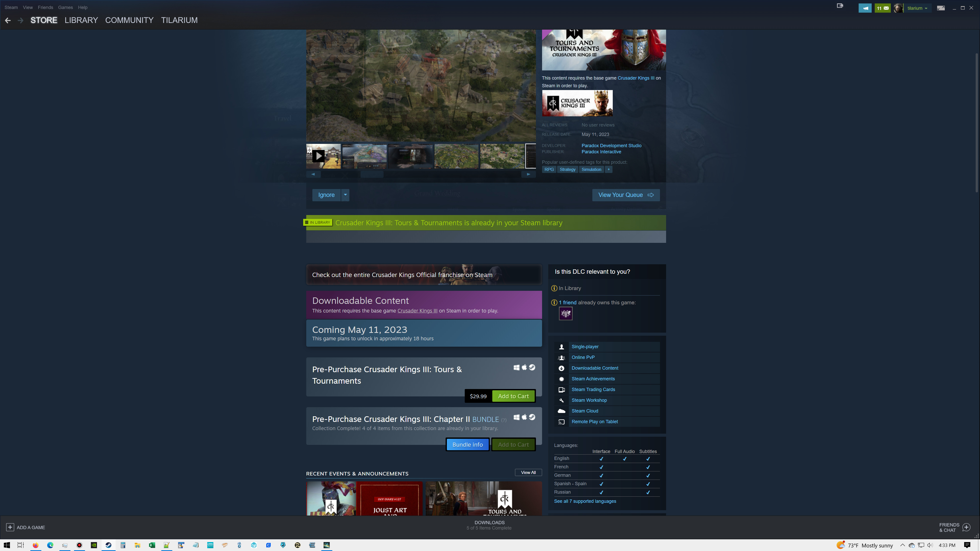Click the screenshot carousel back arrow
Image resolution: width=980 pixels, height=551 pixels.
[x=313, y=174]
